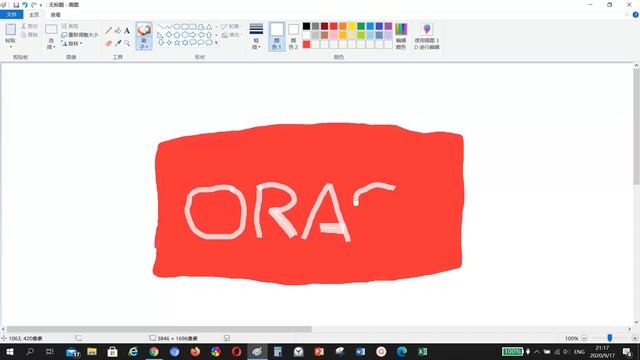Open the line Size thickness dropdown

coord(256,36)
